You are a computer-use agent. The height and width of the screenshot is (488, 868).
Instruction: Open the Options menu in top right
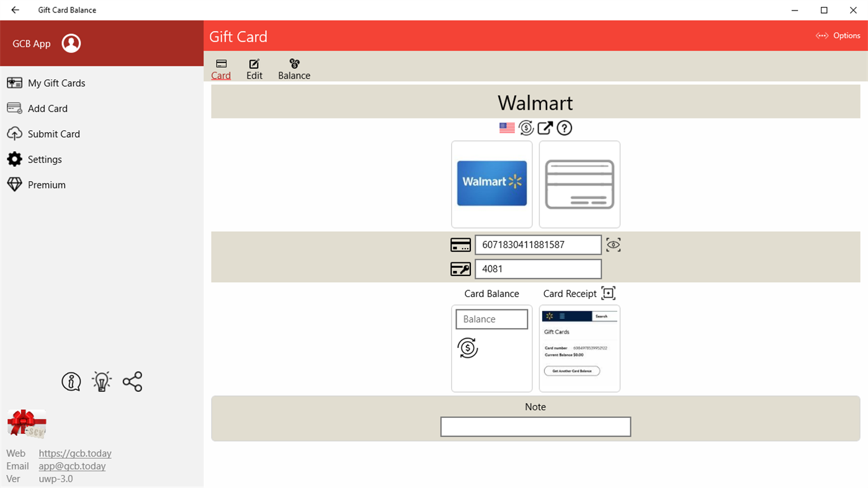click(x=838, y=35)
